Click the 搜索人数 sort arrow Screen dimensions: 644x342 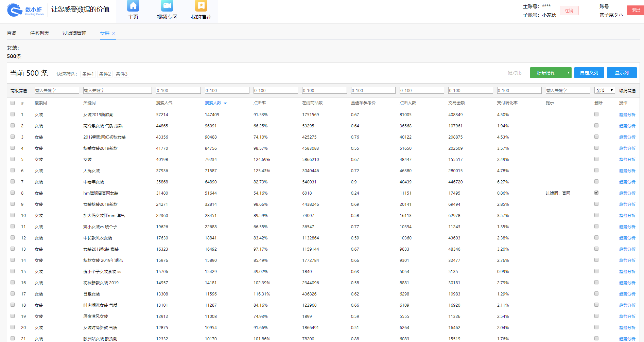[x=225, y=103]
